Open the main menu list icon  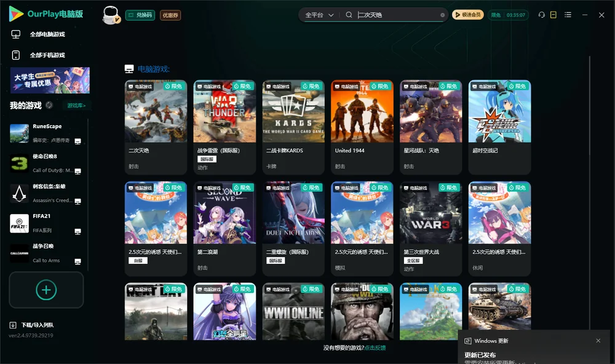click(x=568, y=15)
